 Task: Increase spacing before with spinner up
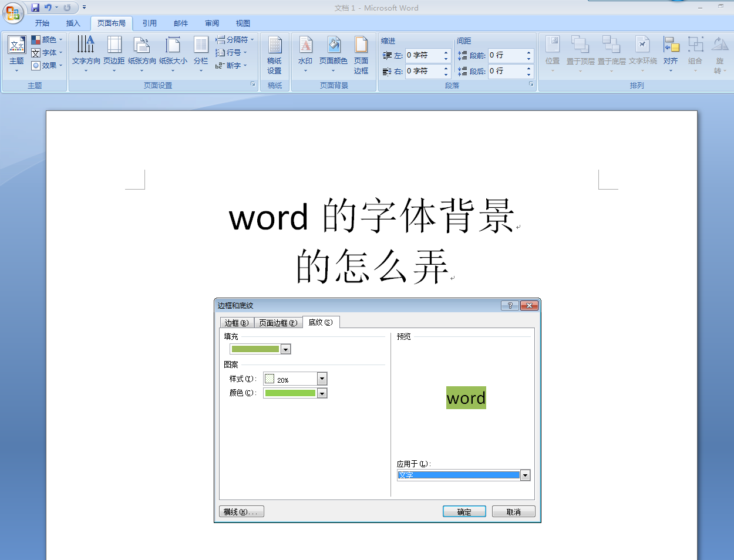point(528,52)
